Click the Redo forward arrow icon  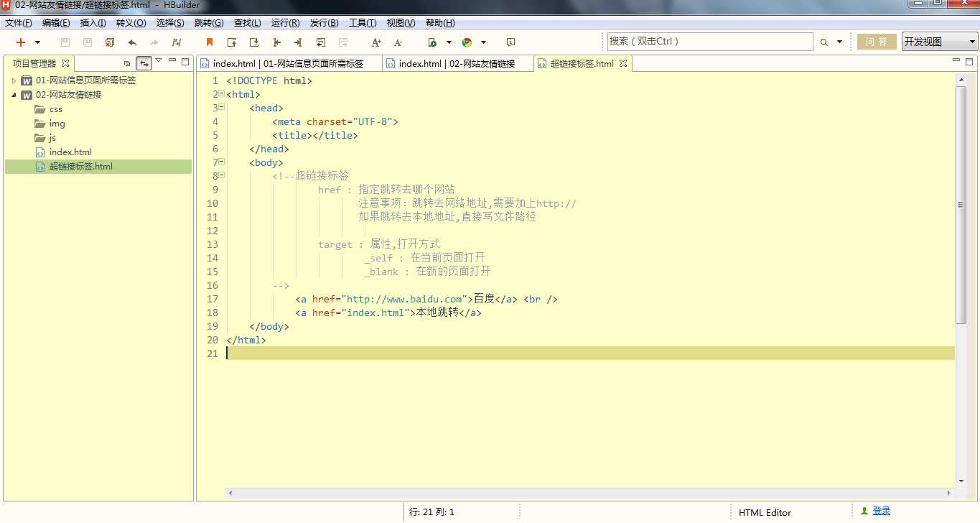(x=154, y=42)
